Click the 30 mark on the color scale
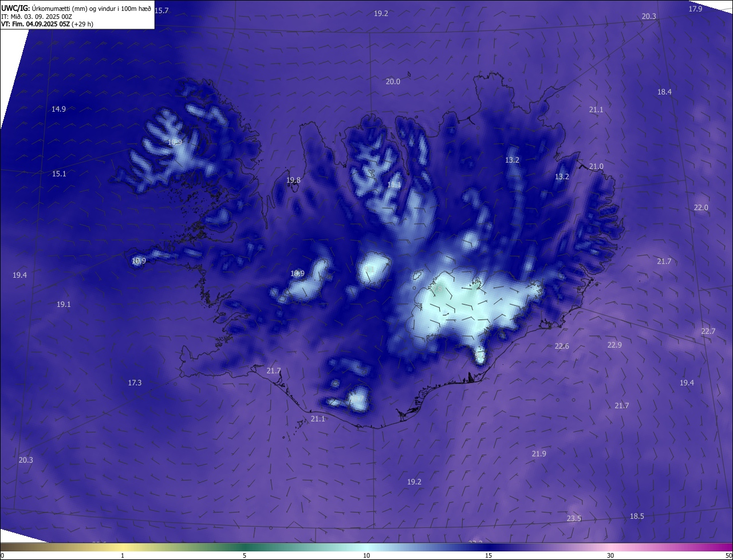Image resolution: width=733 pixels, height=560 pixels. (610, 555)
